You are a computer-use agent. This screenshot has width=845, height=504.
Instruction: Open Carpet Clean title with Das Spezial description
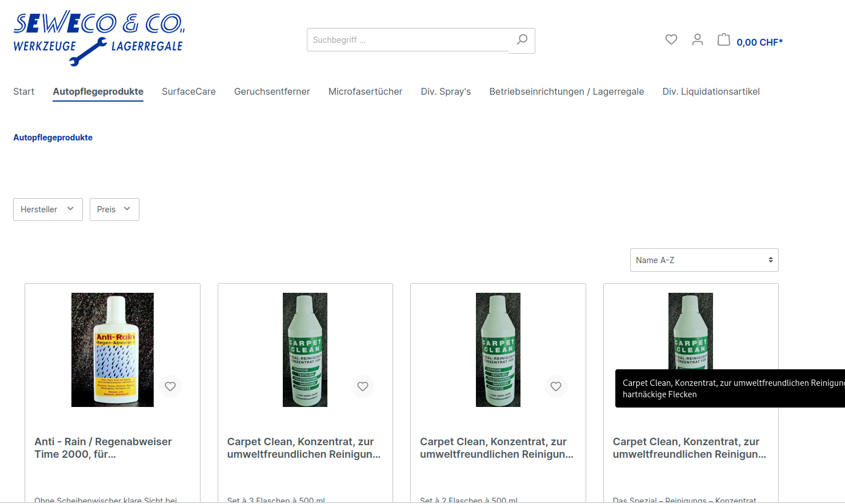pos(690,448)
